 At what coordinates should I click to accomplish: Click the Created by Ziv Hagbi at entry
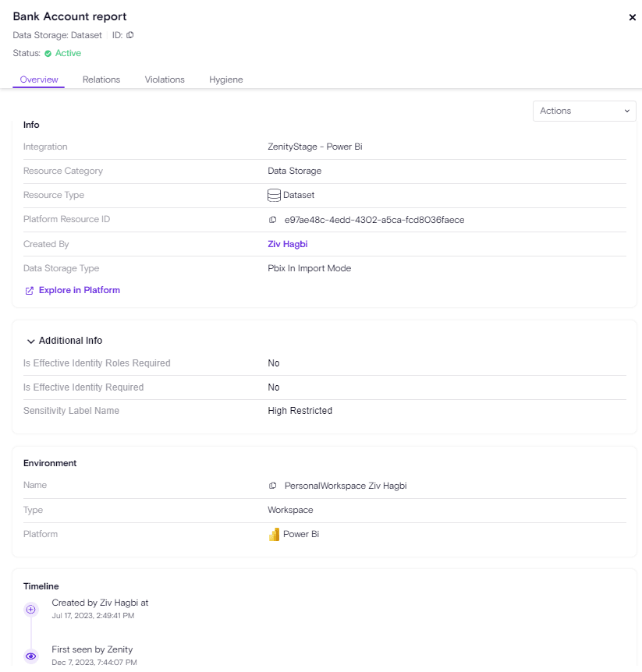100,603
